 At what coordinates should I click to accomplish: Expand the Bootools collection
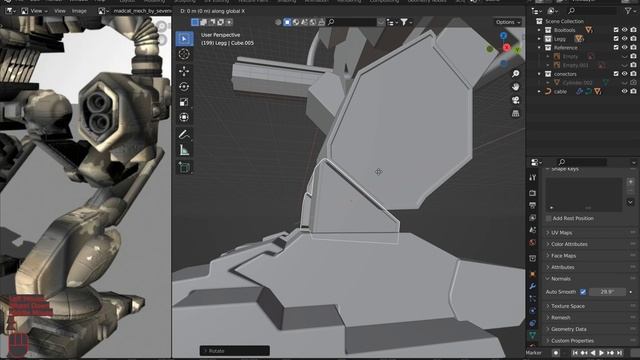pos(539,30)
